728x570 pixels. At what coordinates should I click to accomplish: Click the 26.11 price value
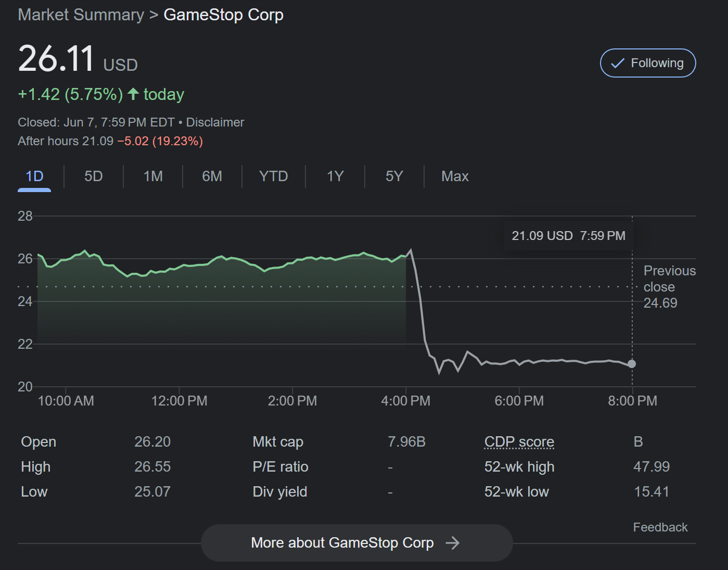56,58
